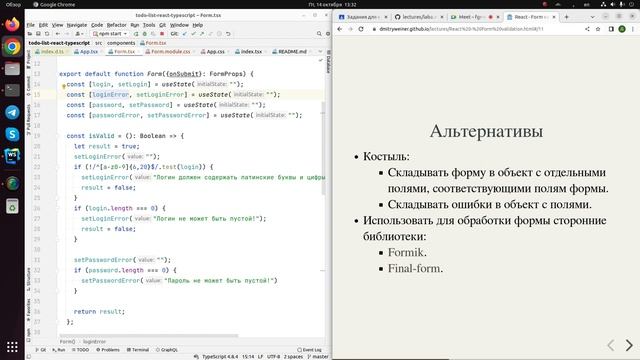This screenshot has height=360, width=640.
Task: Open the user profile dropdown in WebStorm toolbar
Action: pos(79,34)
